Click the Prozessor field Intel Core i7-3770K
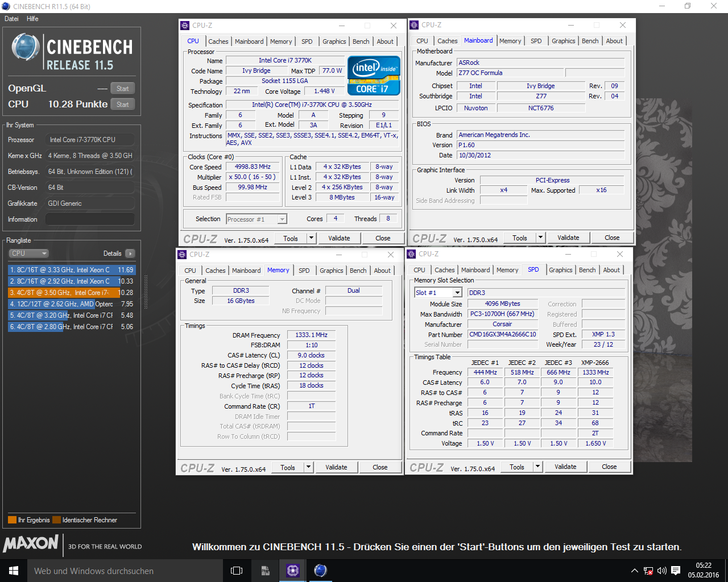Image resolution: width=728 pixels, height=582 pixels. (x=90, y=140)
